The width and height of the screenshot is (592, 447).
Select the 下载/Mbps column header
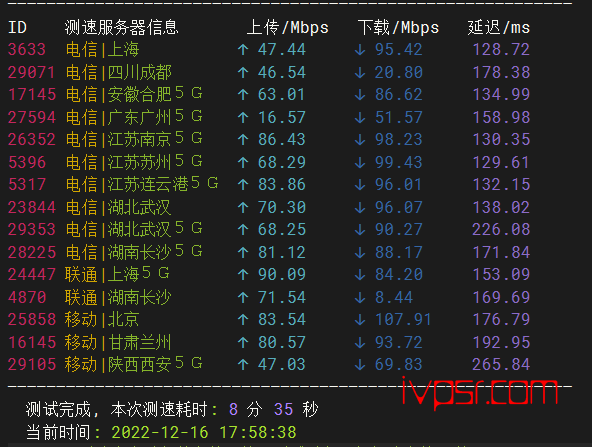[398, 28]
